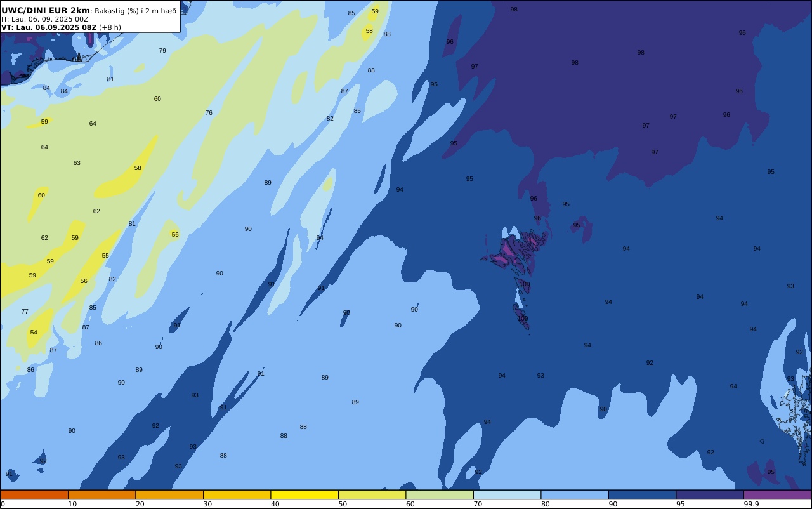Viewport: 812px width, 509px height.
Task: Click the 30–40 golden legend swatch
Action: pos(237,494)
